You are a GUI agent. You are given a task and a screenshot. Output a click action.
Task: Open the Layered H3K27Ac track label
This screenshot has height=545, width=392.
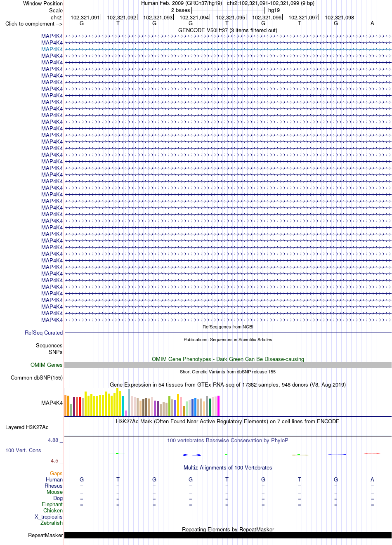tap(27, 427)
